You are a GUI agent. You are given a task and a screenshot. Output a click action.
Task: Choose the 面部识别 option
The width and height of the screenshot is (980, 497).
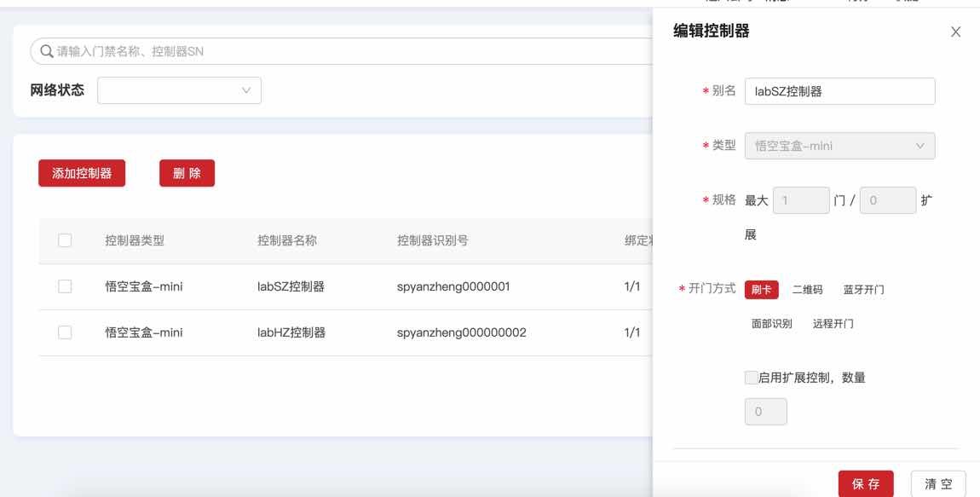point(771,324)
